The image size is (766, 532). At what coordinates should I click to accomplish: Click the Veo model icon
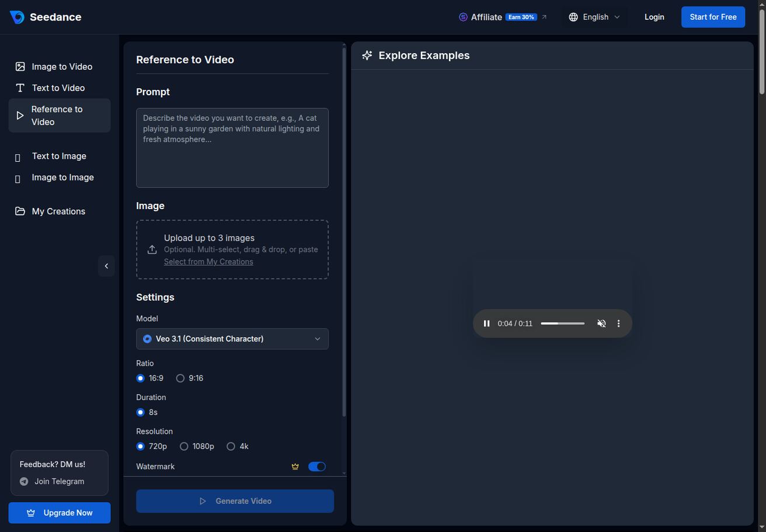(x=147, y=339)
